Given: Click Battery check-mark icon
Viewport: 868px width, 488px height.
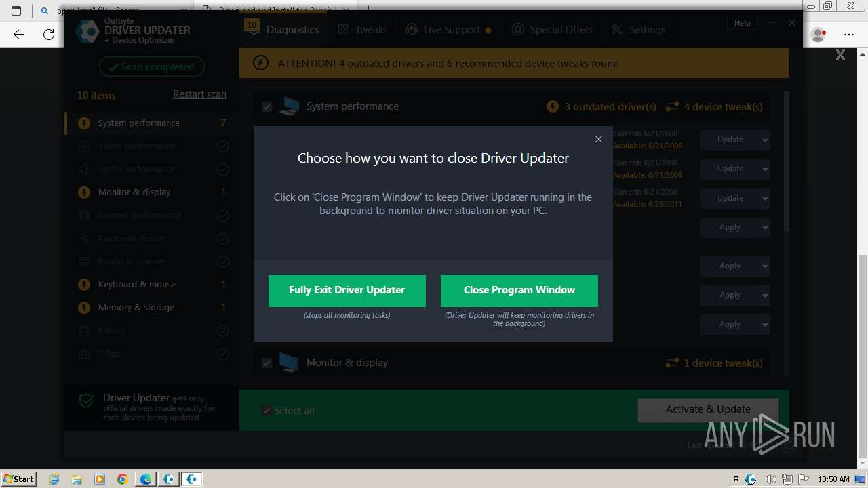Looking at the screenshot, I should click(x=222, y=331).
